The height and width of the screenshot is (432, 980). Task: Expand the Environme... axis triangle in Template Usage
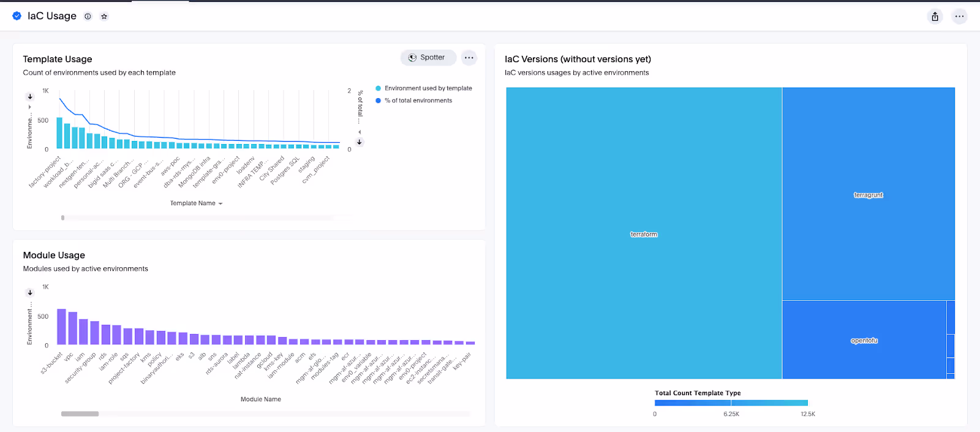pyautogui.click(x=29, y=107)
